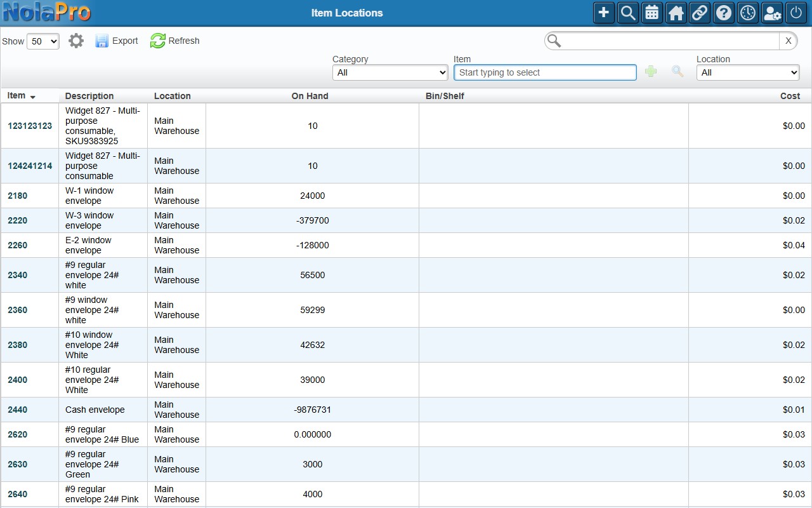The image size is (812, 508).
Task: Open the Location filter dropdown
Action: point(748,72)
